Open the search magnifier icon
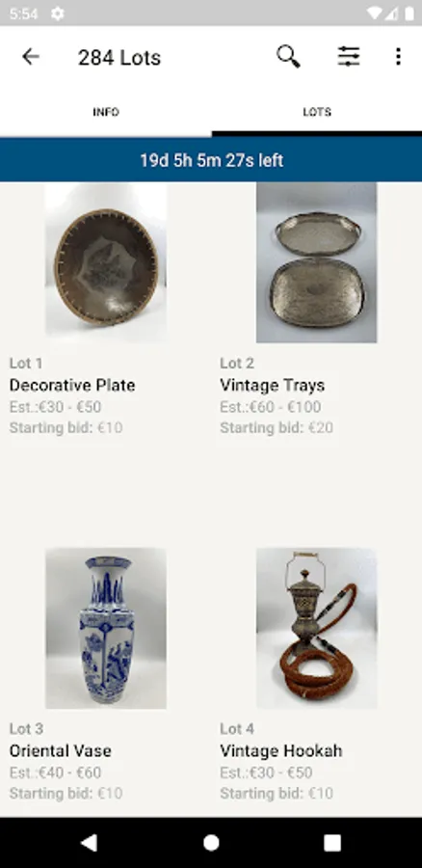 [x=288, y=57]
